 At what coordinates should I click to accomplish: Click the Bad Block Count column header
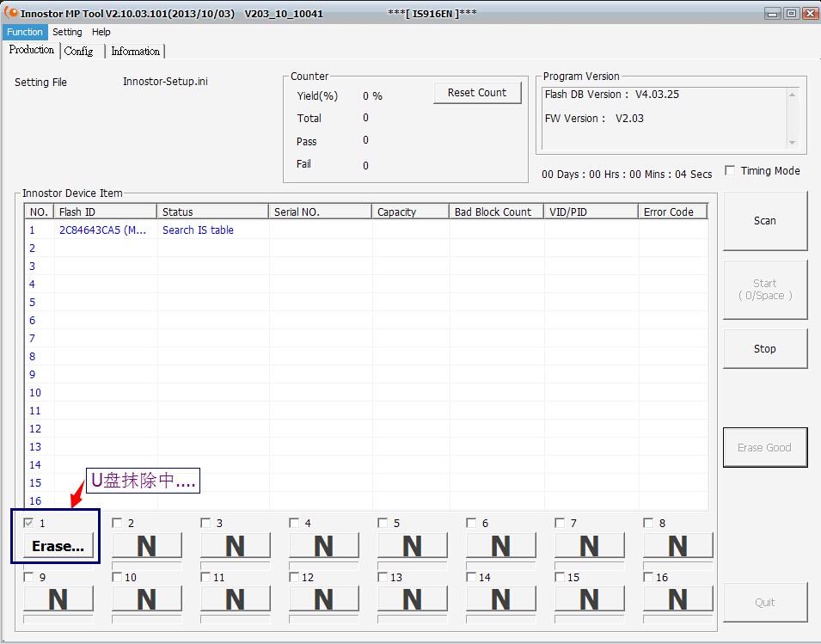click(496, 212)
